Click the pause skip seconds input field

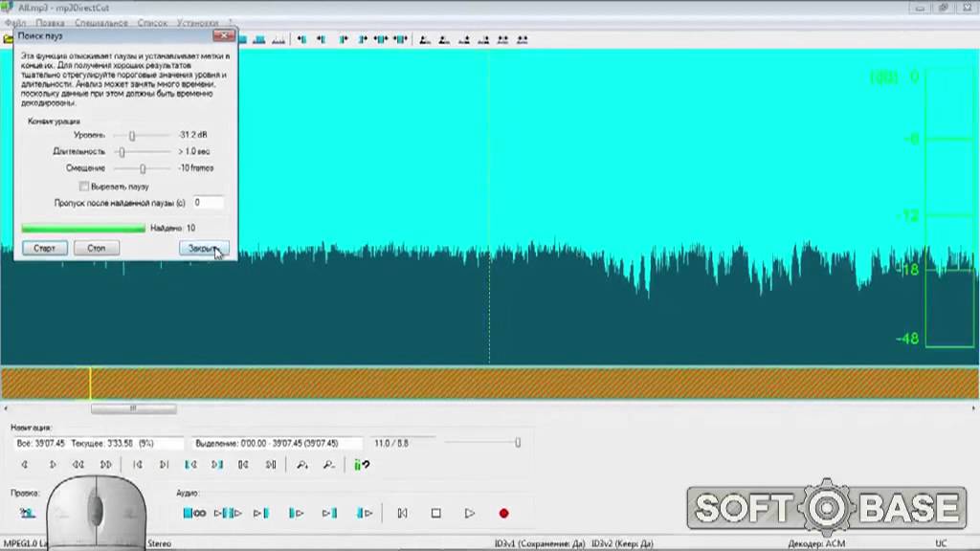pyautogui.click(x=208, y=203)
